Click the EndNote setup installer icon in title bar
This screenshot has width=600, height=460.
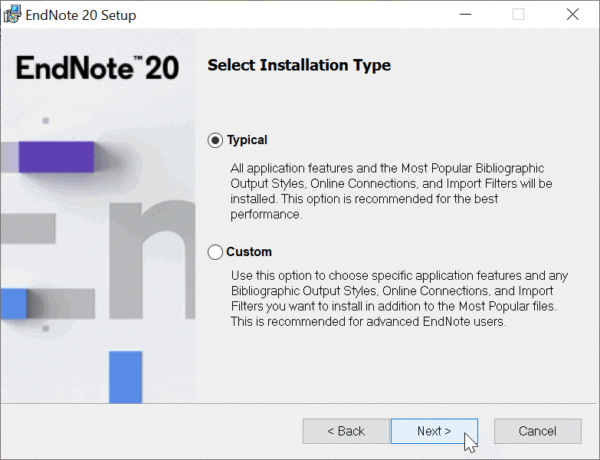12,15
